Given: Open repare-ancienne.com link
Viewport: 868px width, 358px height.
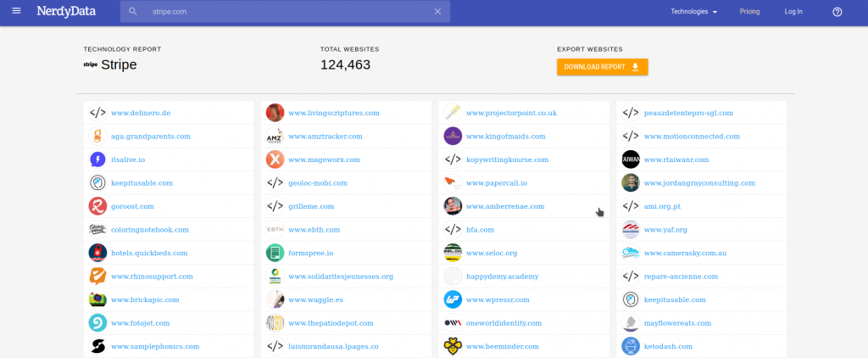Looking at the screenshot, I should pyautogui.click(x=681, y=276).
